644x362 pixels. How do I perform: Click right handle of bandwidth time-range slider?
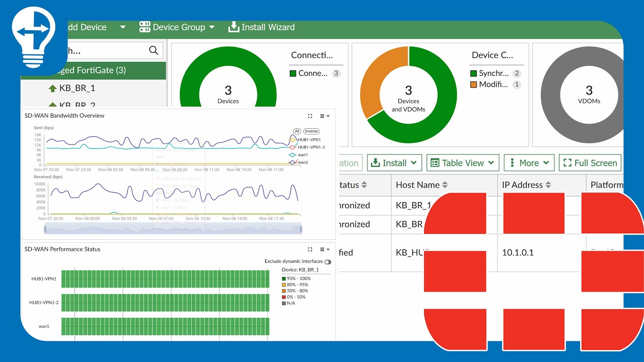point(301,229)
